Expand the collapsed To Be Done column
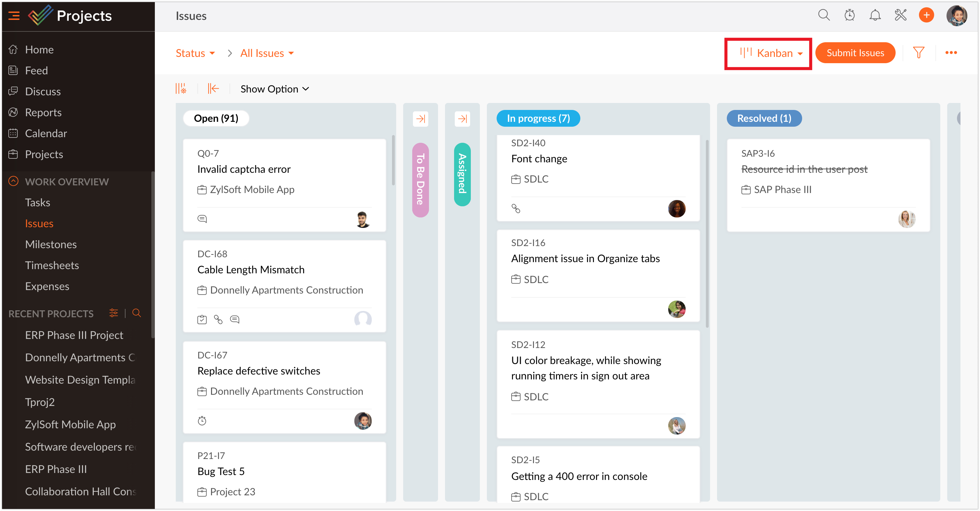The height and width of the screenshot is (511, 980). [420, 119]
